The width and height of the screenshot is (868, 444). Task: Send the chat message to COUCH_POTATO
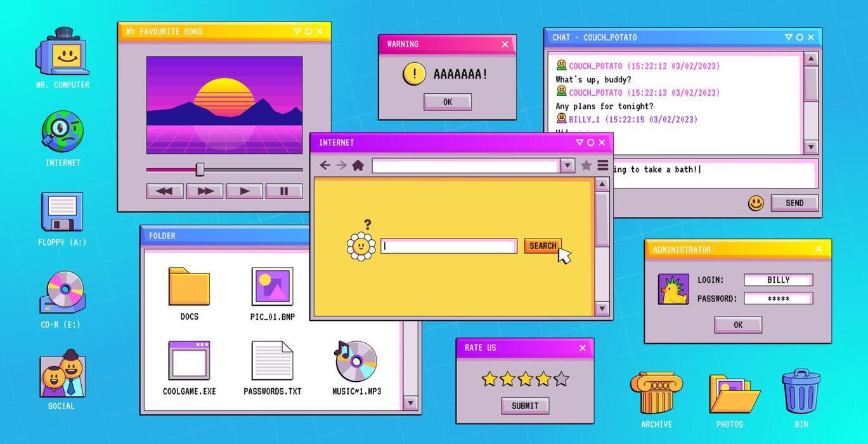(x=794, y=202)
